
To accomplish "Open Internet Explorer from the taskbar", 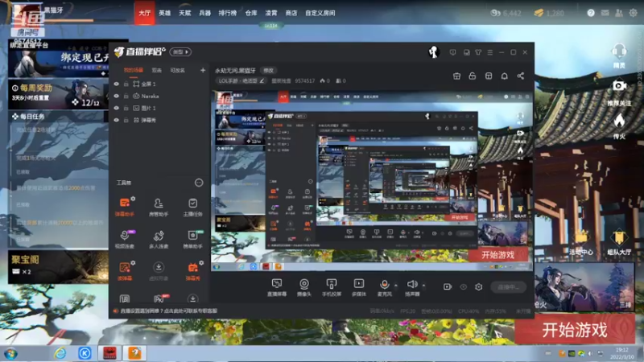I will click(x=60, y=353).
